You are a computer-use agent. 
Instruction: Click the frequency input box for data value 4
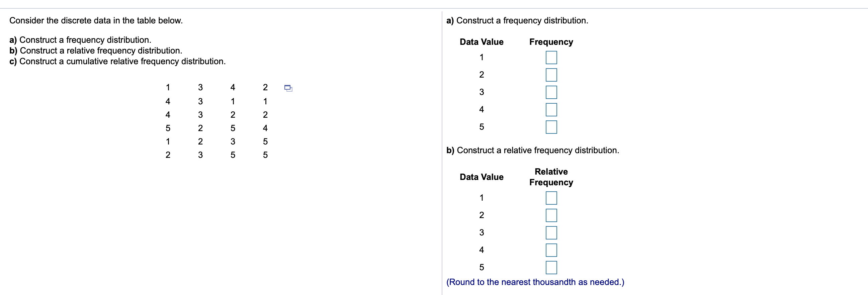[x=551, y=109]
